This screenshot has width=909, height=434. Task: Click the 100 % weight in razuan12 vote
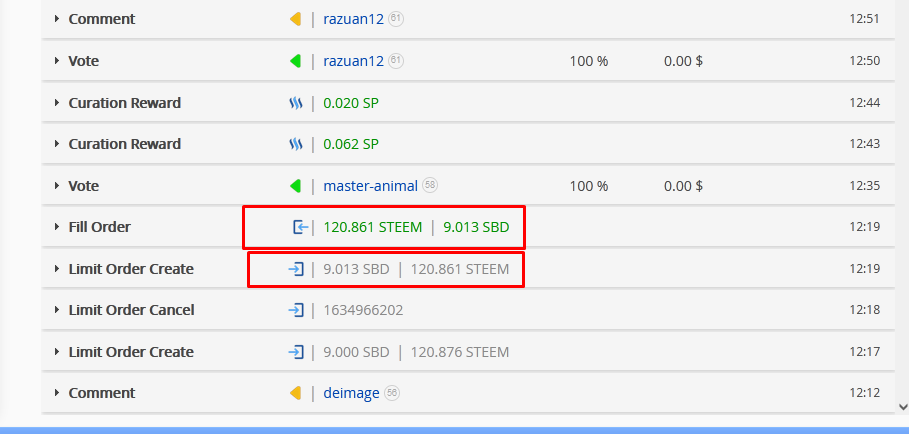coord(589,61)
